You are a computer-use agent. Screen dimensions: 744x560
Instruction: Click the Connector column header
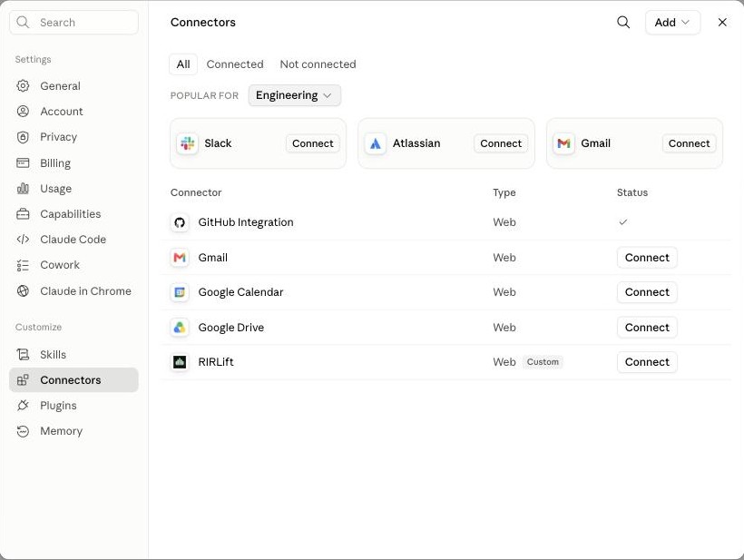(x=196, y=192)
